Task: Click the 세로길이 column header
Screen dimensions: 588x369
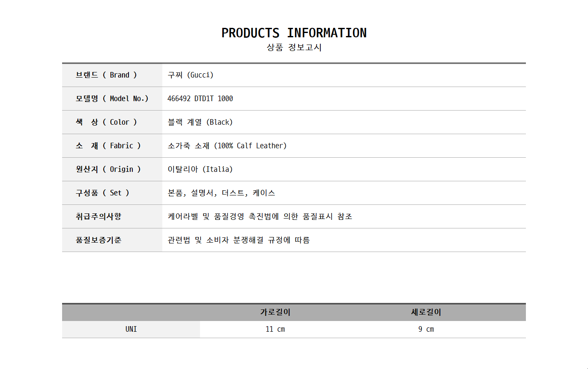Action: (426, 312)
